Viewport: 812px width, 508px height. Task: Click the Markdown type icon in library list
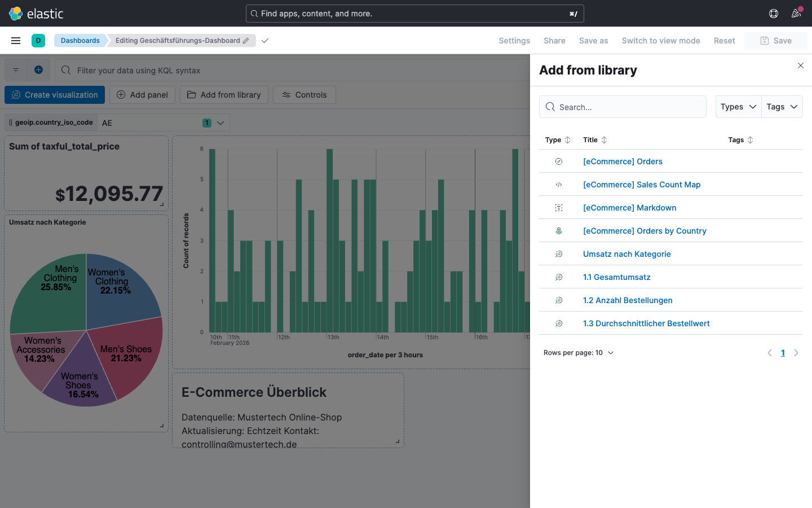tap(558, 207)
